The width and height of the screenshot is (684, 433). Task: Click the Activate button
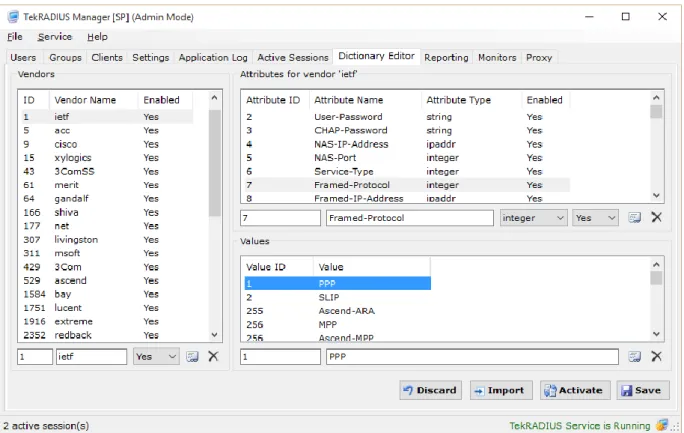click(574, 390)
